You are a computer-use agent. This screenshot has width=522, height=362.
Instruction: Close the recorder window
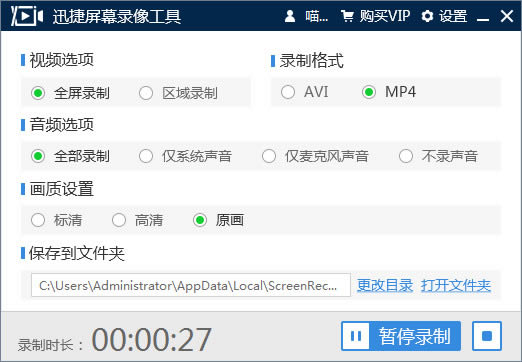coord(507,16)
